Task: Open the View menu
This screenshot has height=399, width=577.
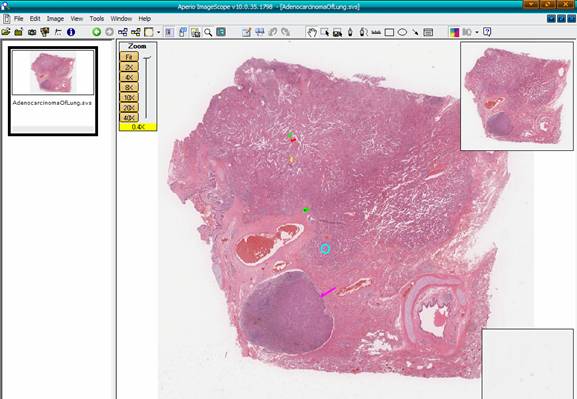Action: tap(77, 18)
